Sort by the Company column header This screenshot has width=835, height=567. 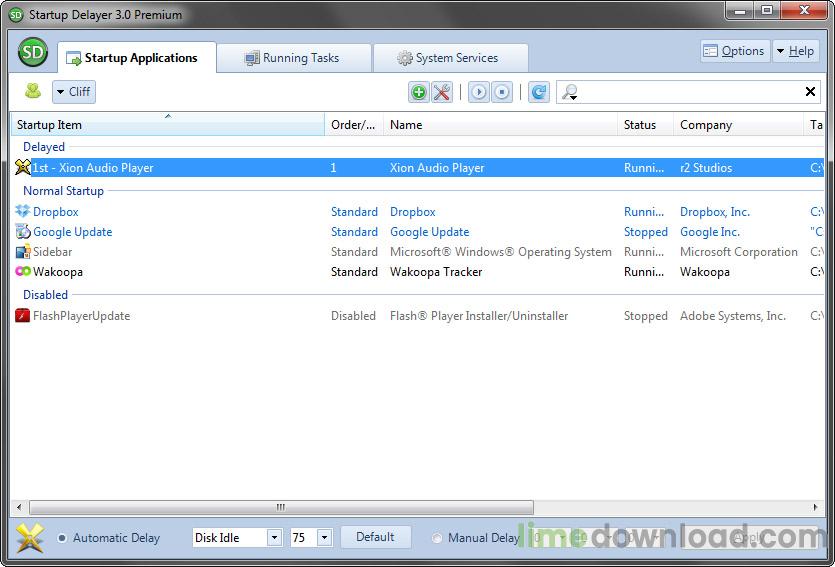pyautogui.click(x=739, y=125)
